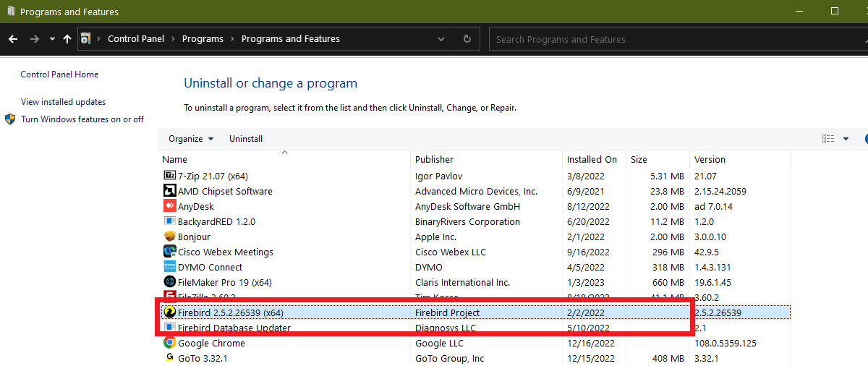Refresh the Programs and Features list
This screenshot has width=868, height=366.
click(x=467, y=39)
